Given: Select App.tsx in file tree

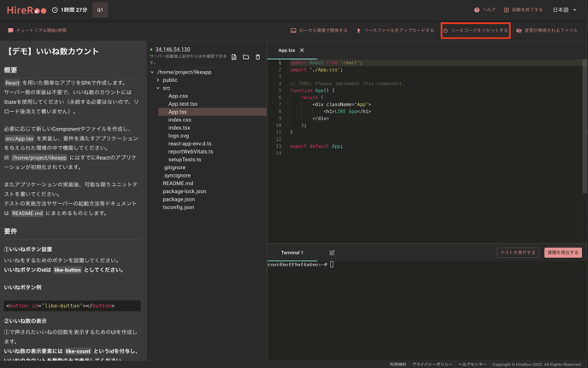Looking at the screenshot, I should [x=212, y=112].
